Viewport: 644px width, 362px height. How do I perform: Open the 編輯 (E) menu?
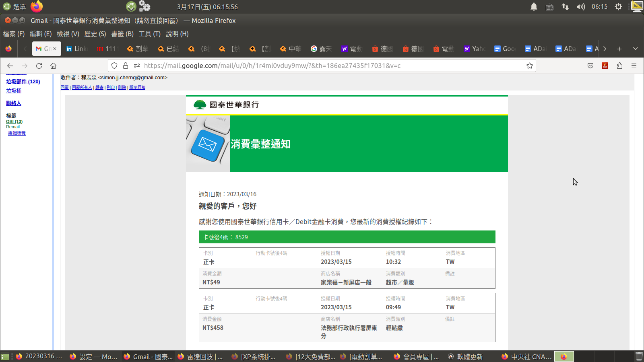pos(41,34)
